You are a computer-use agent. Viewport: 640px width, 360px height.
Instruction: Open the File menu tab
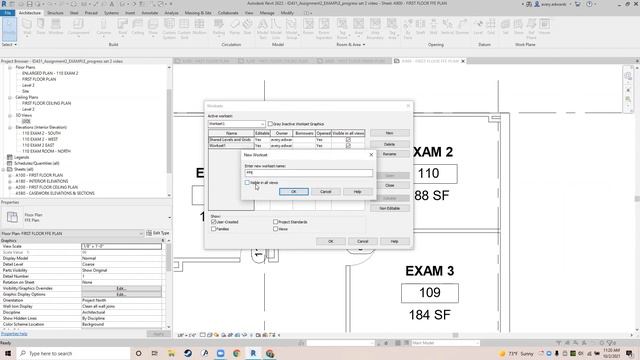click(x=7, y=13)
